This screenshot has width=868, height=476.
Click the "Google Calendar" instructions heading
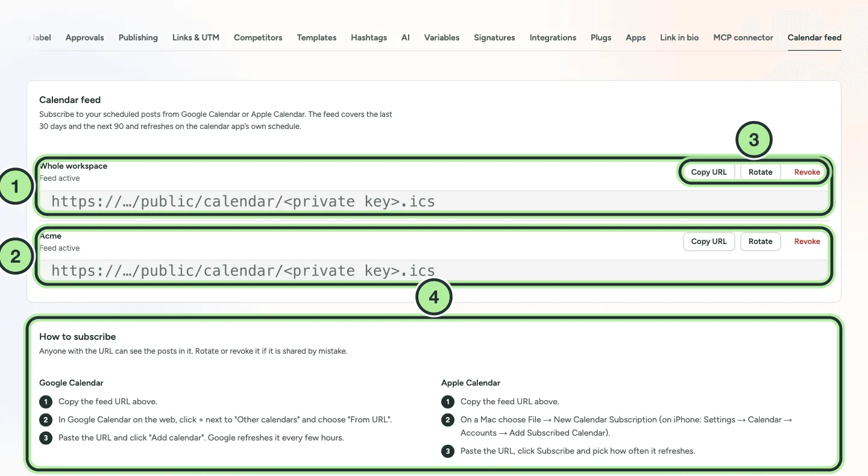(71, 383)
